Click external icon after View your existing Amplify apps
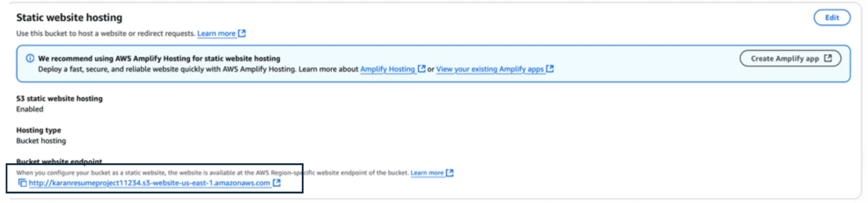This screenshot has height=203, width=868. click(550, 69)
